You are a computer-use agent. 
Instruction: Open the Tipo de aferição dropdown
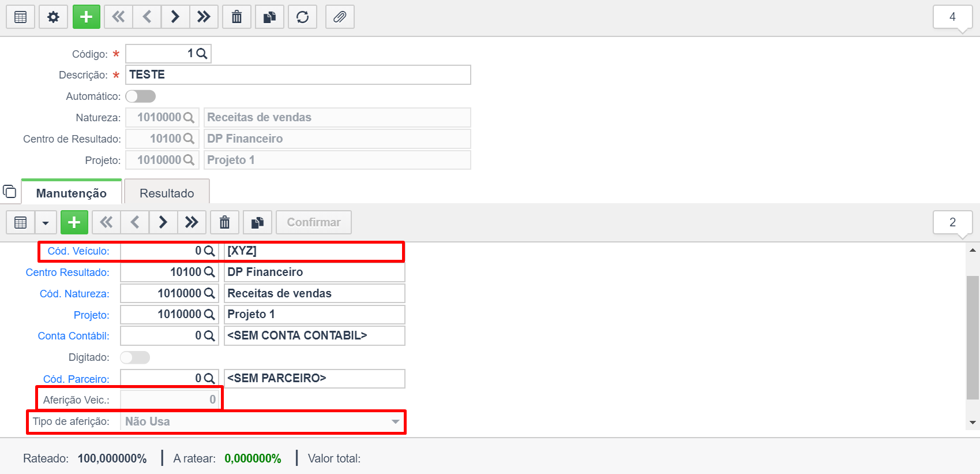[262, 421]
